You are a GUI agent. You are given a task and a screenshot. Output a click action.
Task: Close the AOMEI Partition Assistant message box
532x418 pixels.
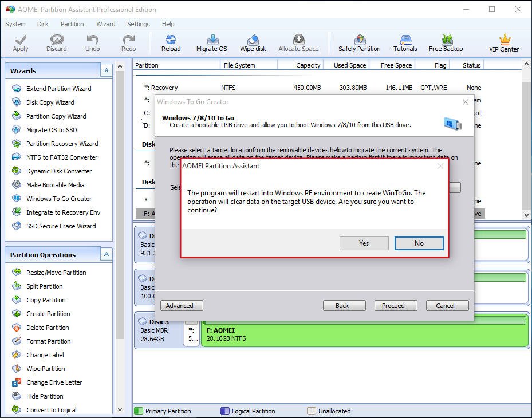(x=440, y=166)
